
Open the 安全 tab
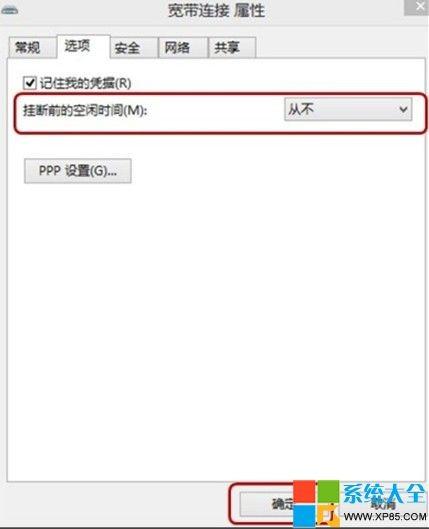click(134, 48)
